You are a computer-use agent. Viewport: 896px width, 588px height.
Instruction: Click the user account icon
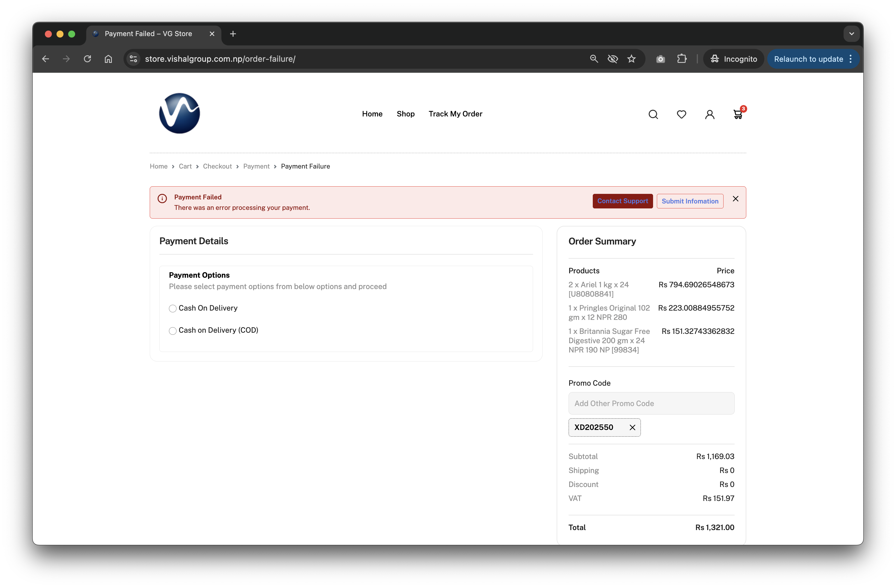pos(710,114)
